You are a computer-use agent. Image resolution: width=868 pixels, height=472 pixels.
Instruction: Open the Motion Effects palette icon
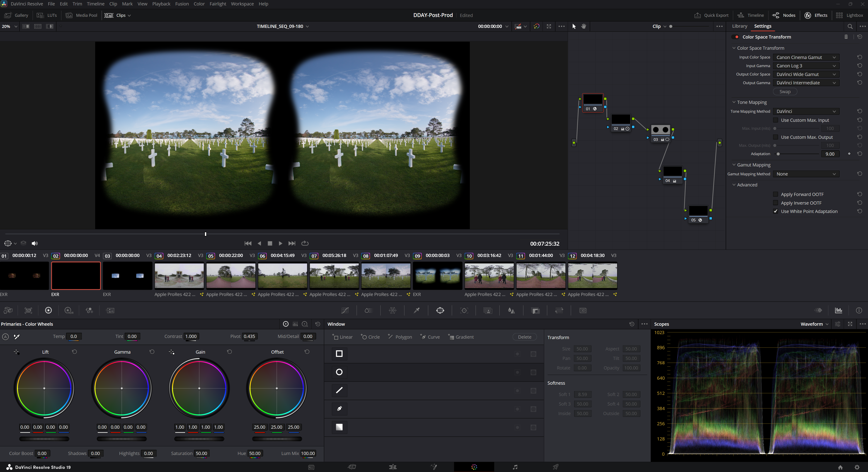(110, 311)
